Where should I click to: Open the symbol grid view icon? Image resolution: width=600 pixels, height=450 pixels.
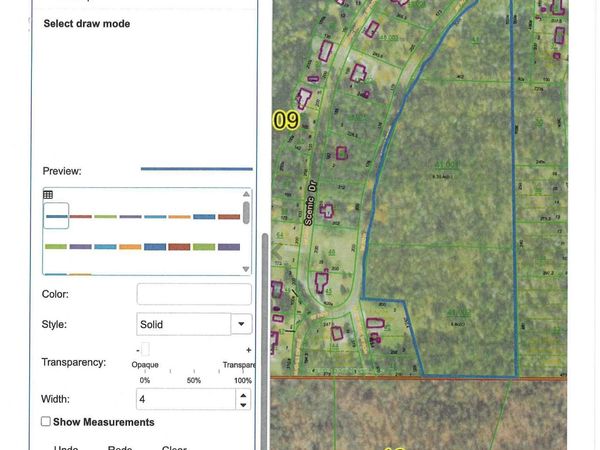[x=48, y=195]
